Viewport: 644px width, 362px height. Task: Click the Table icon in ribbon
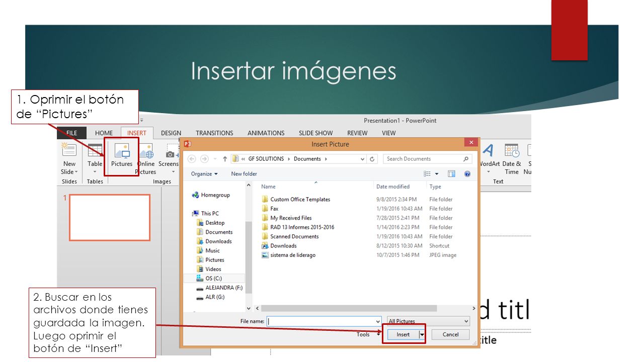95,150
